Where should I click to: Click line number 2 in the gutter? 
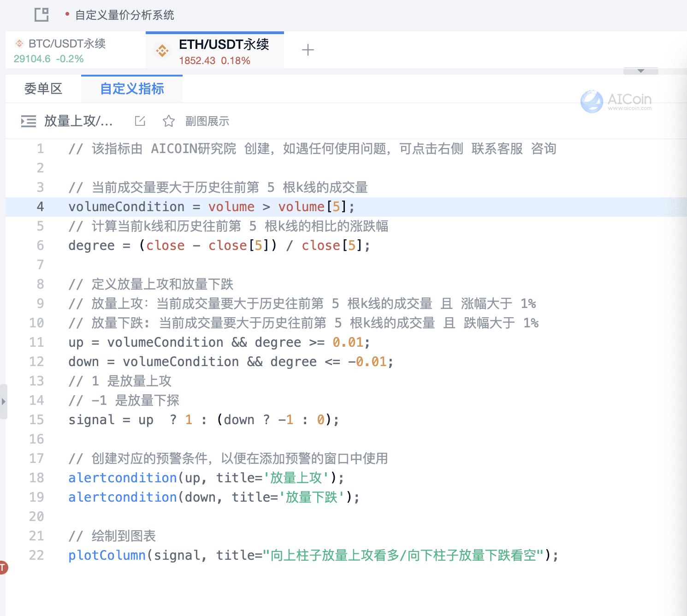pyautogui.click(x=40, y=168)
